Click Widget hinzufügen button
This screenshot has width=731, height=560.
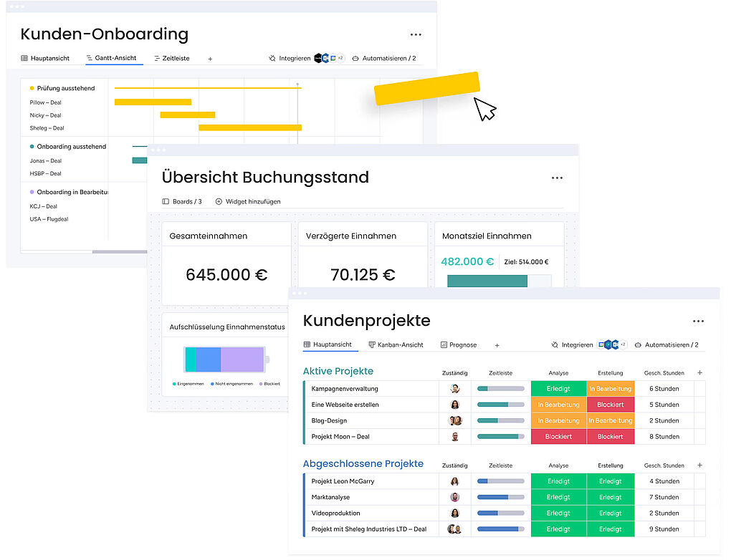[x=248, y=202]
